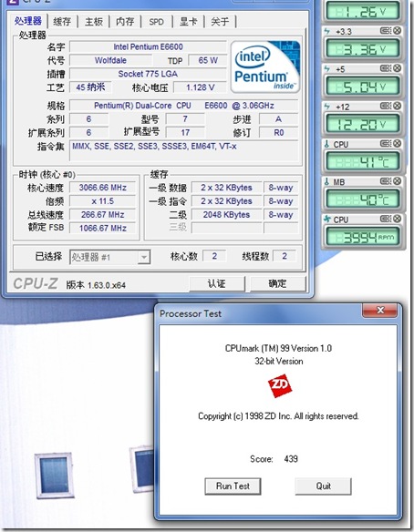This screenshot has height=532, width=414.
Task: Open the CPU temperature sensor settings icon
Action: click(x=386, y=144)
